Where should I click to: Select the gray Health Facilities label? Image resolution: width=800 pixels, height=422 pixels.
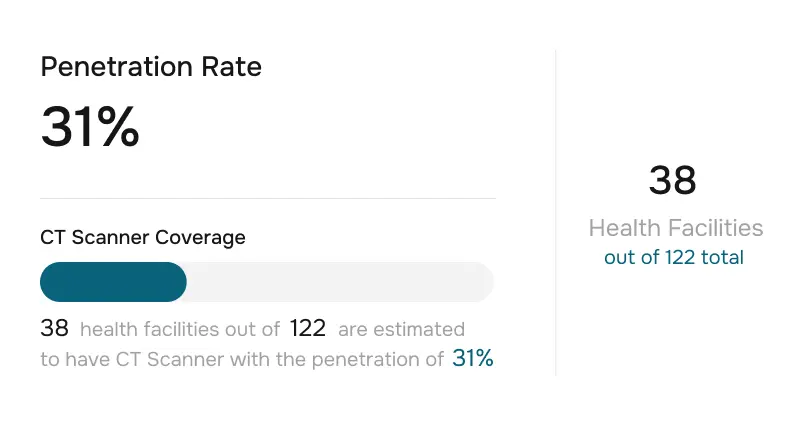tap(675, 228)
